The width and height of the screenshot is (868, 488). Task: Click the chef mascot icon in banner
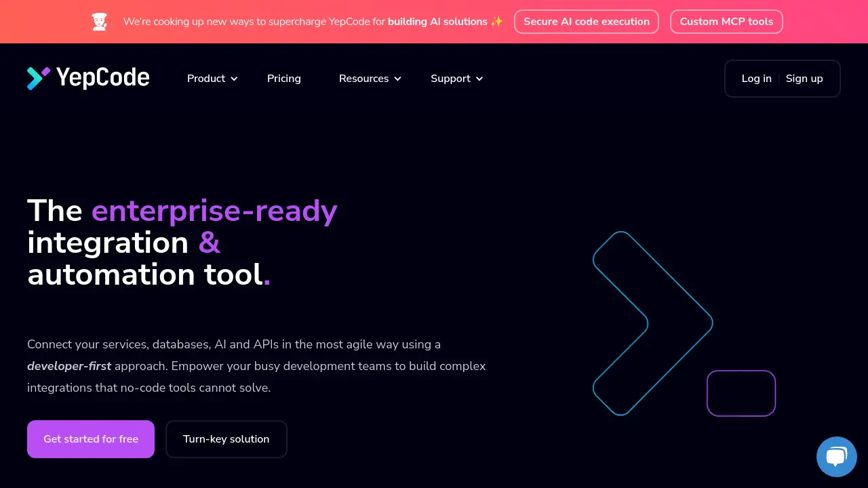click(x=100, y=22)
